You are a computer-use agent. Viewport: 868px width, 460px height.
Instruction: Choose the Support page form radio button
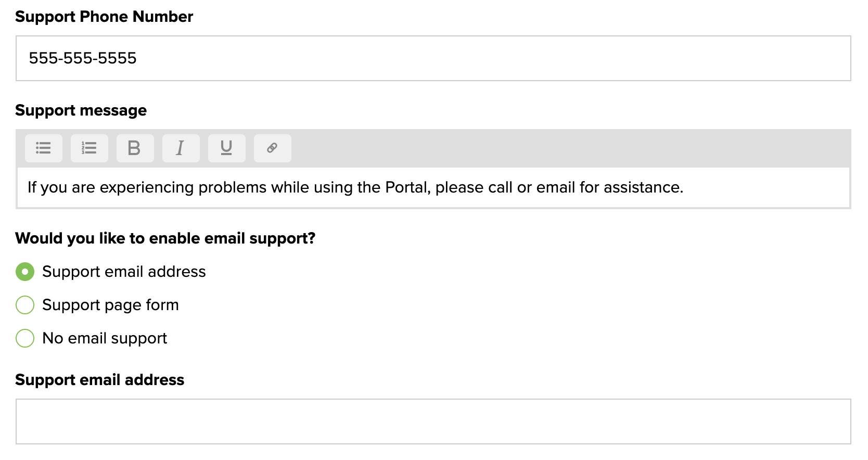[x=25, y=305]
